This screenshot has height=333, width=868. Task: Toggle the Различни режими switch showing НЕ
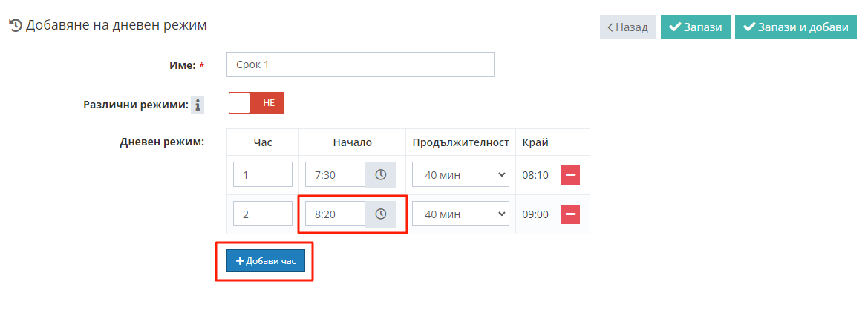[255, 103]
